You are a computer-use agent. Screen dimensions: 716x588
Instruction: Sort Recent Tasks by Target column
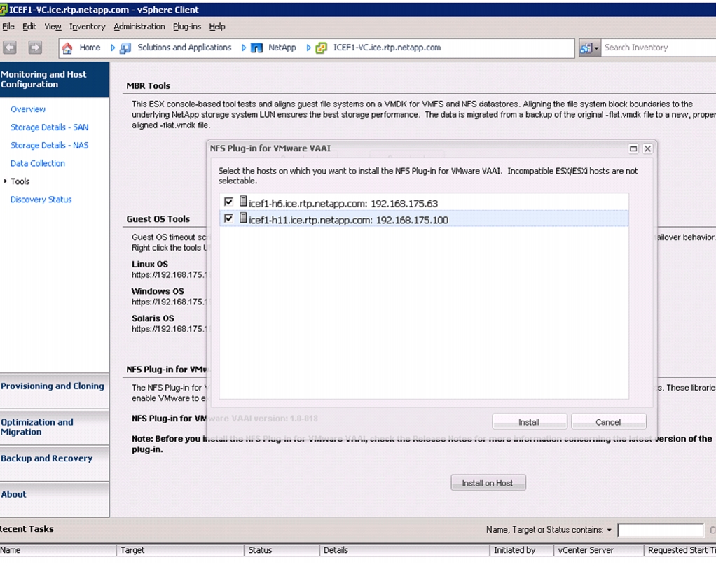[x=180, y=550]
